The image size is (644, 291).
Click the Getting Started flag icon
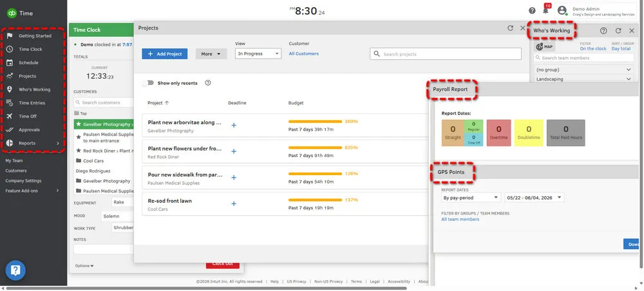[10, 35]
